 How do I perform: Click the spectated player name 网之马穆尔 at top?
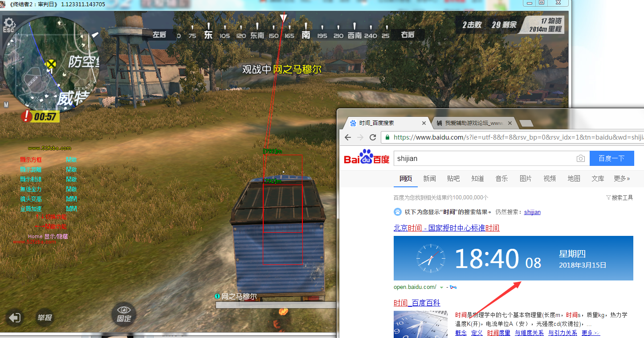point(297,69)
